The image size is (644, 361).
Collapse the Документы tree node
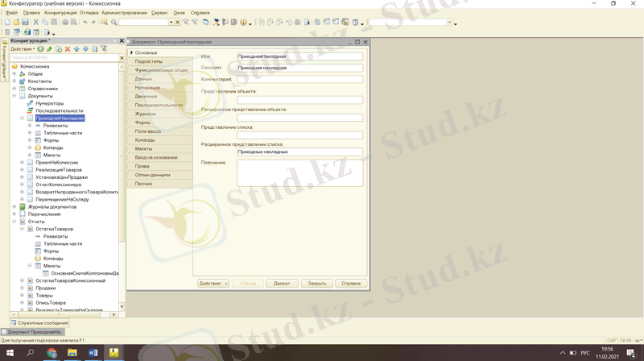click(x=14, y=96)
